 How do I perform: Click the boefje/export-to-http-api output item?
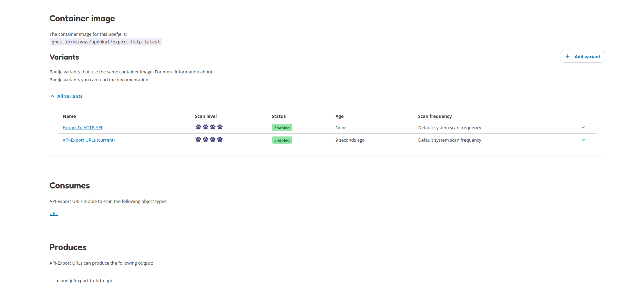(x=86, y=280)
